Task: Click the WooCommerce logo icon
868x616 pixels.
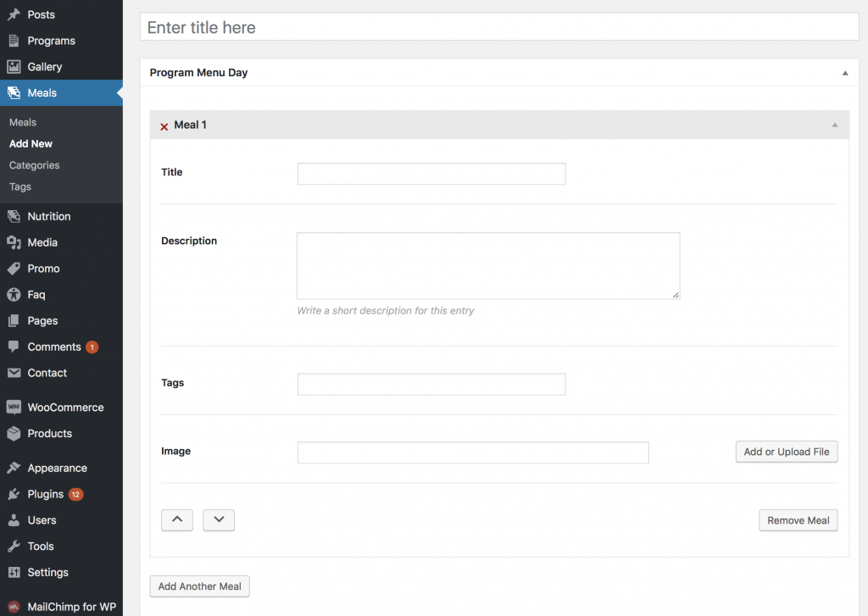Action: [x=14, y=407]
